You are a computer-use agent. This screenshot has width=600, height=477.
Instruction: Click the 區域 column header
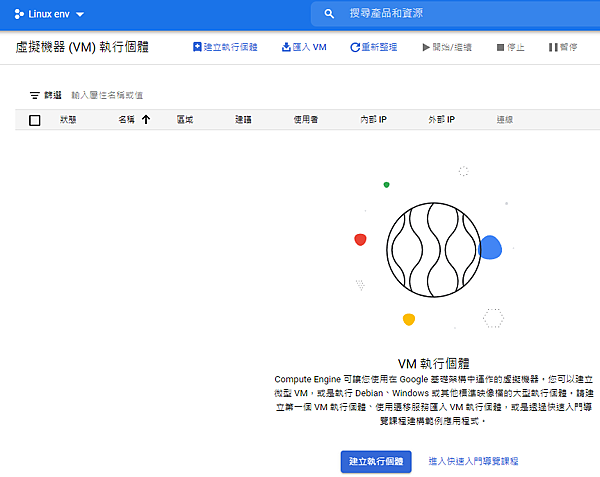[x=185, y=120]
